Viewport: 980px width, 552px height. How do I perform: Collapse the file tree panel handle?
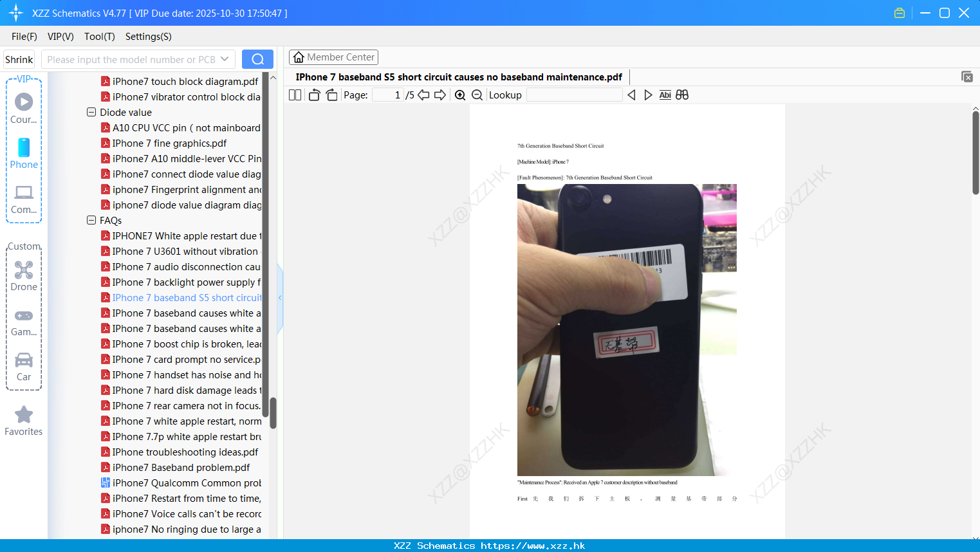280,298
